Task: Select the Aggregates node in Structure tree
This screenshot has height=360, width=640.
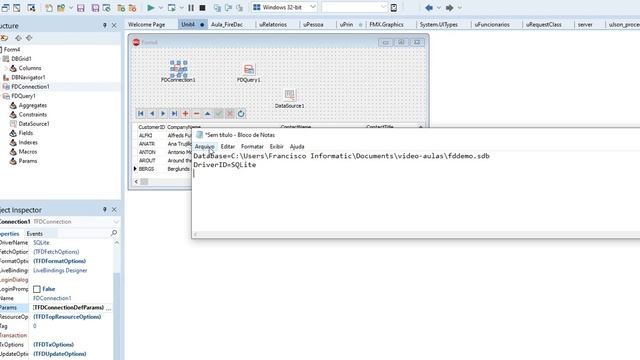Action: pyautogui.click(x=33, y=105)
